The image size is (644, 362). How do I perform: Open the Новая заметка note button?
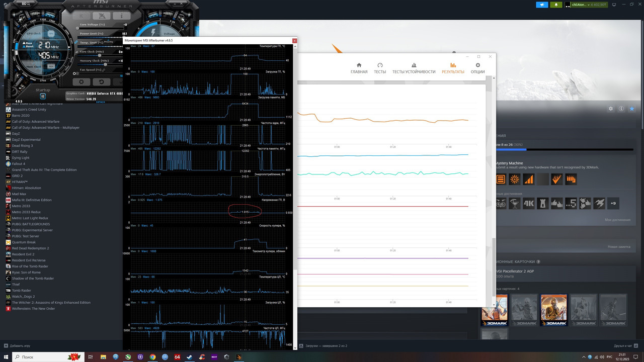click(x=619, y=247)
